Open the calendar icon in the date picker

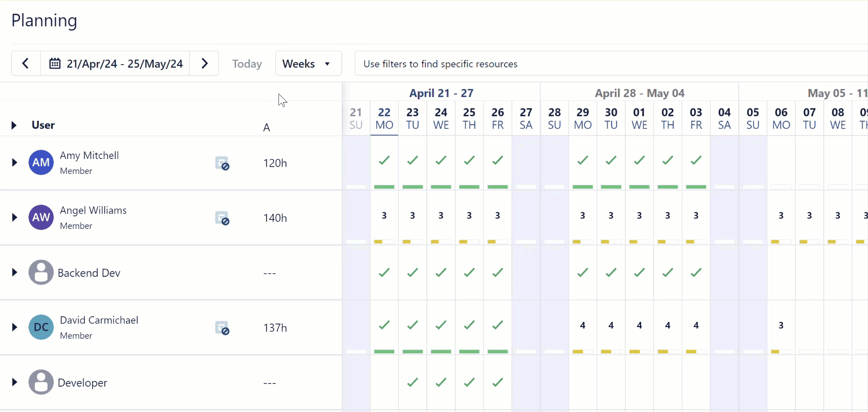pyautogui.click(x=55, y=63)
